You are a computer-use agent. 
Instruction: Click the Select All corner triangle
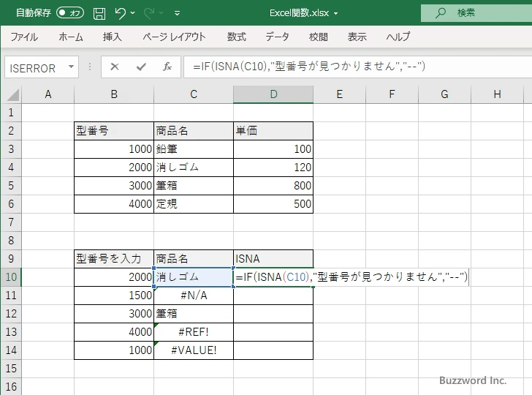(13, 95)
